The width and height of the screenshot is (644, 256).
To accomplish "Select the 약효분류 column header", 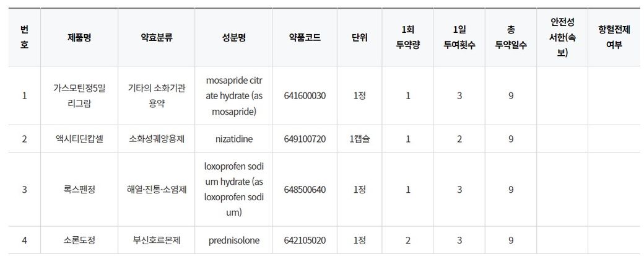I will (156, 37).
